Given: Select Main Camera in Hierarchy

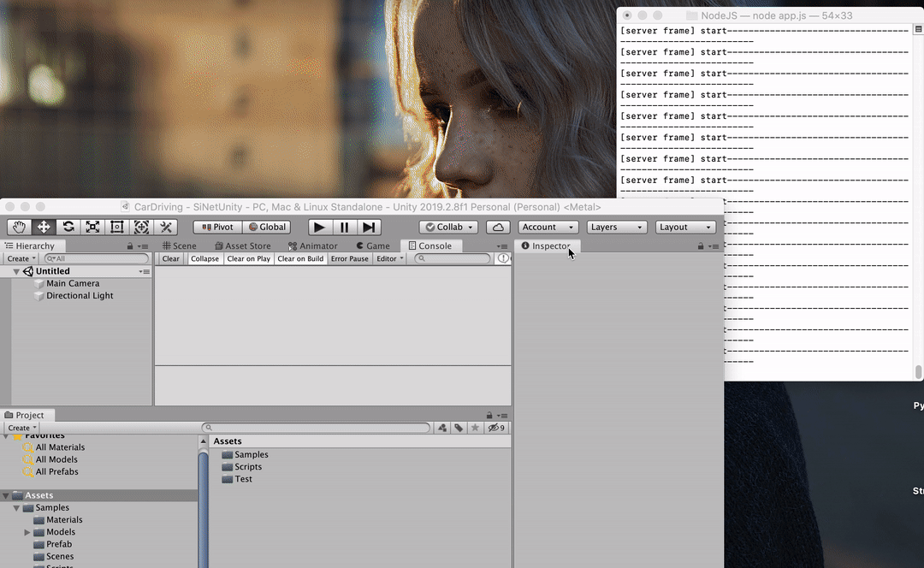Looking at the screenshot, I should click(x=73, y=283).
